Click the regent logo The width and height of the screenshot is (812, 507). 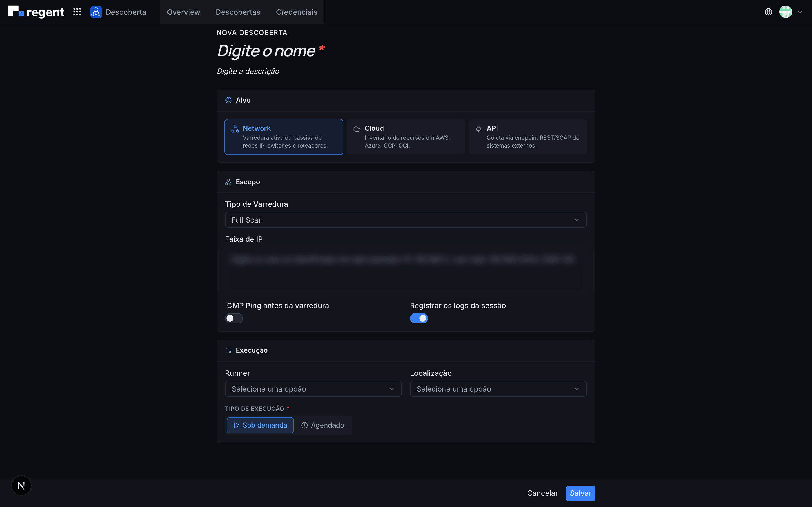click(36, 12)
